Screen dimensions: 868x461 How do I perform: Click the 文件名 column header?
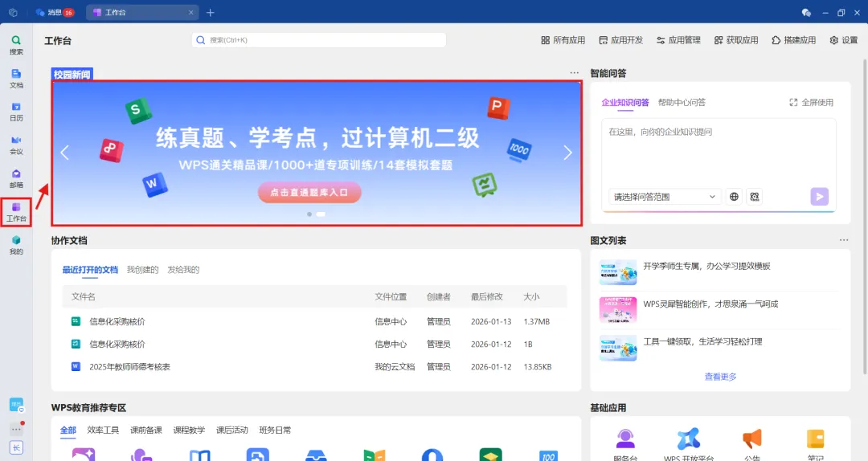[x=84, y=296]
